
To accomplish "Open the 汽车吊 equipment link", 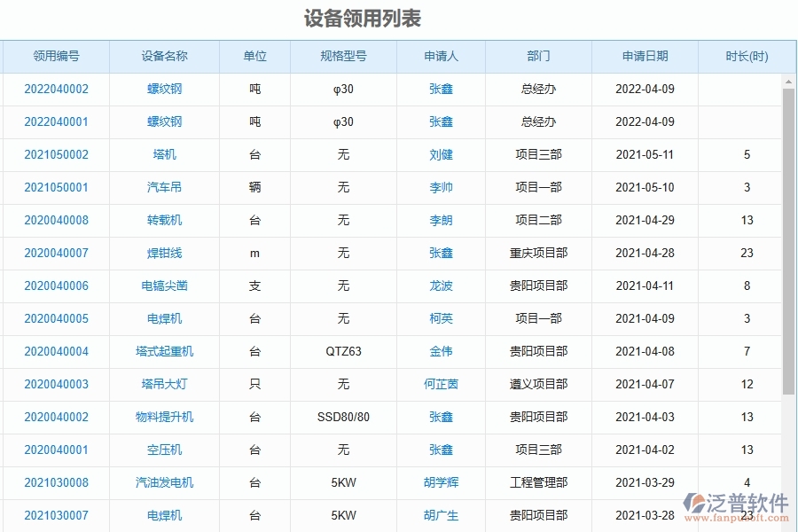I will click(161, 187).
